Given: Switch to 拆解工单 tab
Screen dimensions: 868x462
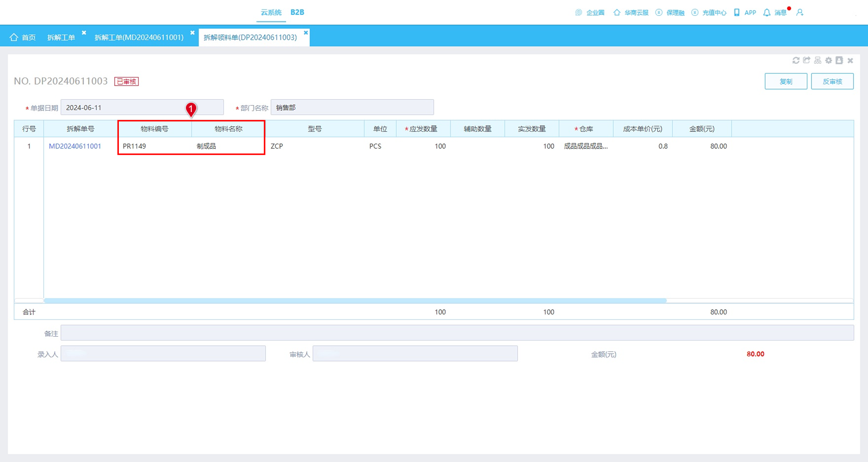Looking at the screenshot, I should pyautogui.click(x=61, y=37).
